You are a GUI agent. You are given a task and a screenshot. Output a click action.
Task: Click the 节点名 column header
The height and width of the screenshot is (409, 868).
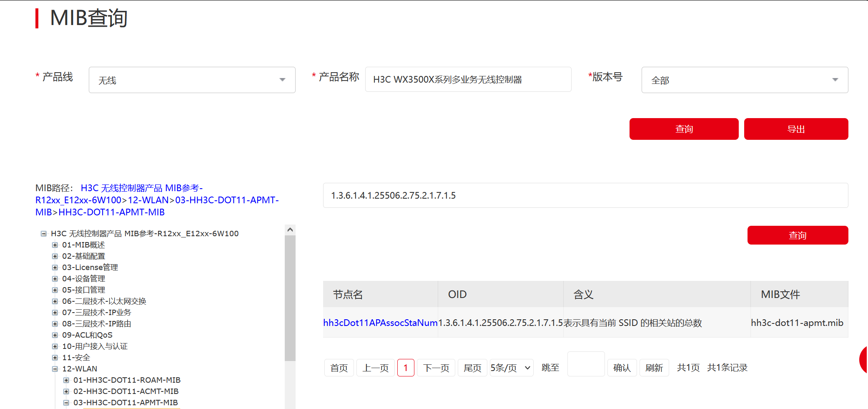[380, 294]
